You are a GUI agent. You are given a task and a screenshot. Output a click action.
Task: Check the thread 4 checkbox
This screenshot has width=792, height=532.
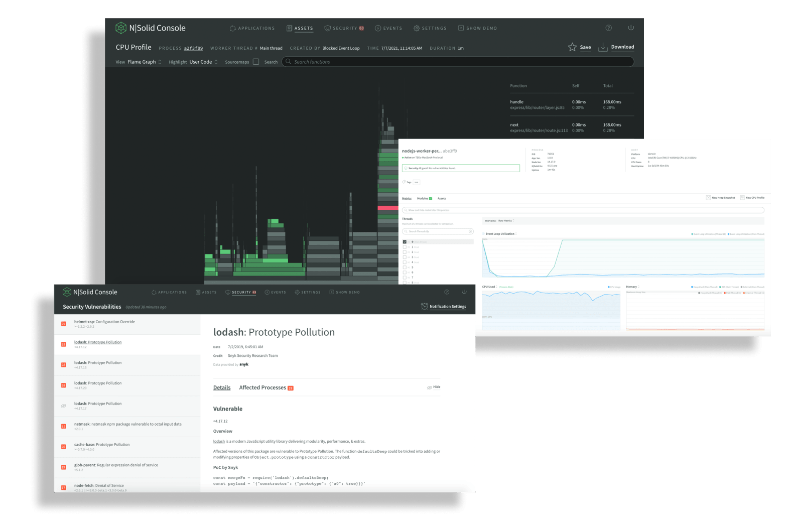point(405,262)
